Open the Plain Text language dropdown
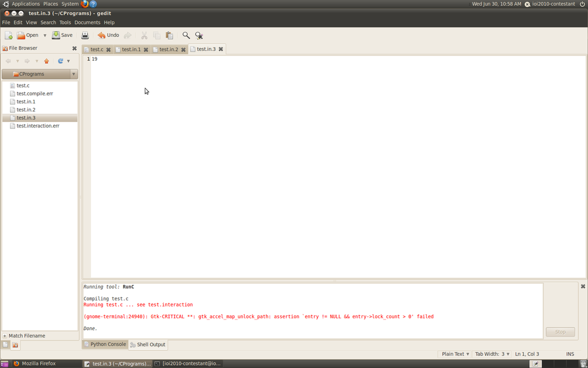The image size is (588, 368). pyautogui.click(x=455, y=354)
